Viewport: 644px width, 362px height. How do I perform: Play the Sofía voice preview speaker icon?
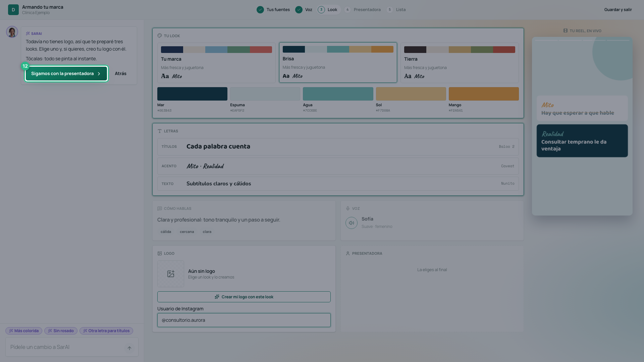tap(351, 223)
